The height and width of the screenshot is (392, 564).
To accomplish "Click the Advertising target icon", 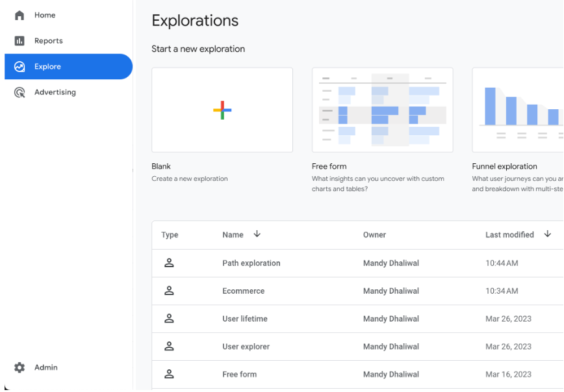I will [19, 92].
